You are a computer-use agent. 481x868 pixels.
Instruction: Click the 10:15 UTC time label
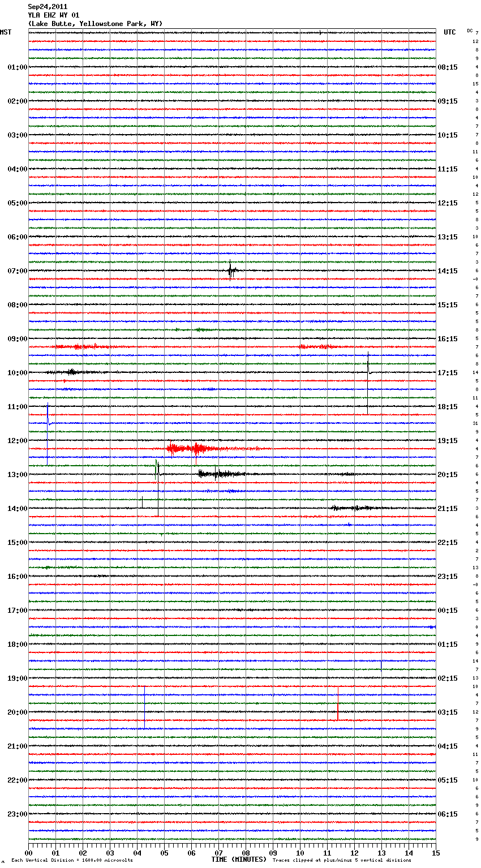point(448,135)
